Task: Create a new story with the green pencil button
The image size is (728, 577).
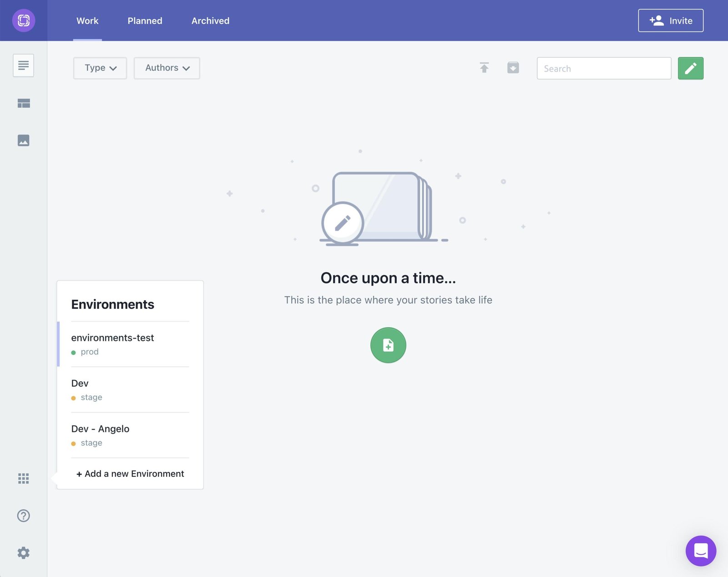Action: (x=690, y=68)
